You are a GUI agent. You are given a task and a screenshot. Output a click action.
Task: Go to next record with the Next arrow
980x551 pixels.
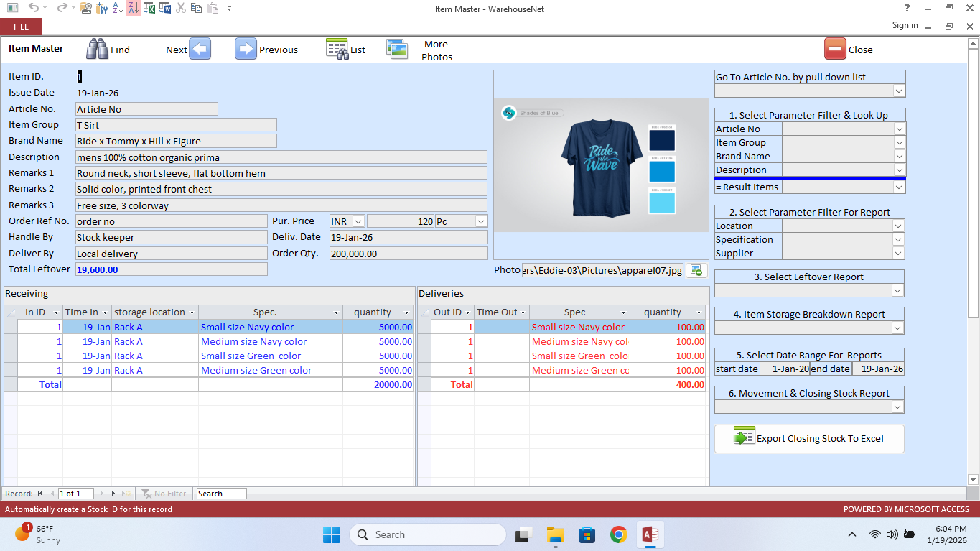[200, 49]
